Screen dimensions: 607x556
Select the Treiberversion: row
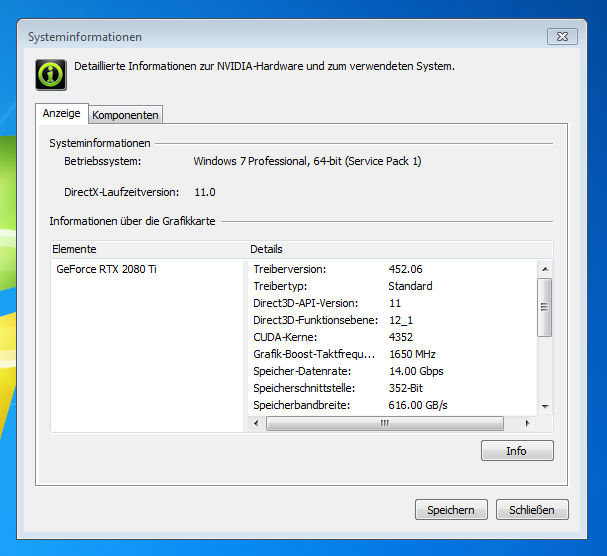tap(392, 269)
